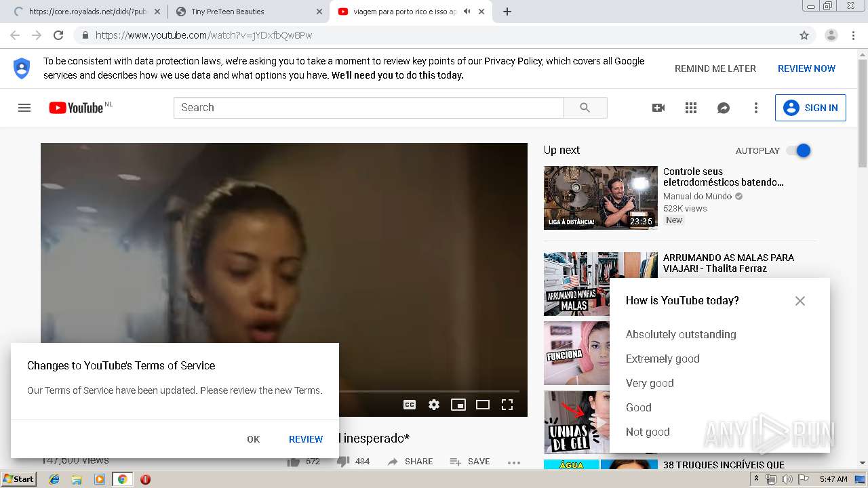Click the SAVE to playlist button
The image size is (868, 488).
click(x=470, y=462)
